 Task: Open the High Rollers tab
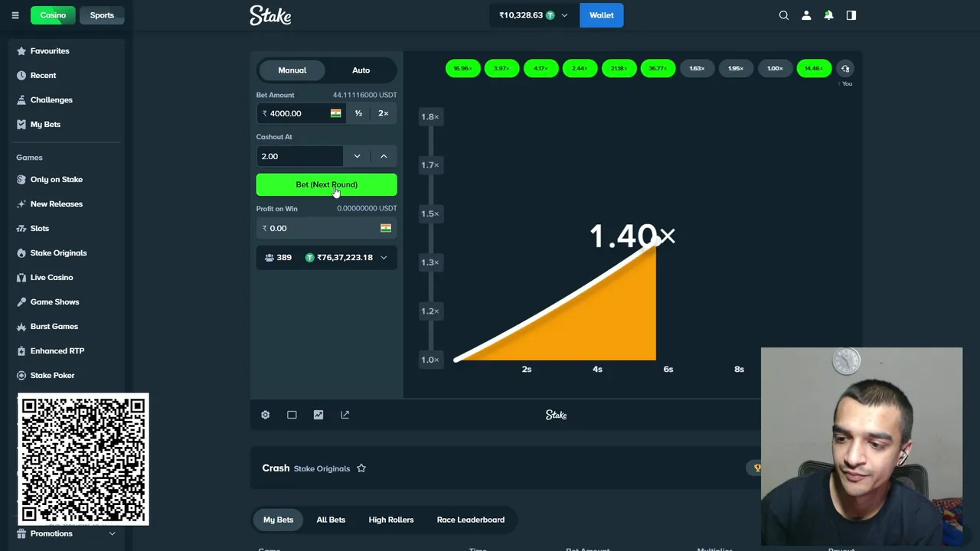(390, 520)
